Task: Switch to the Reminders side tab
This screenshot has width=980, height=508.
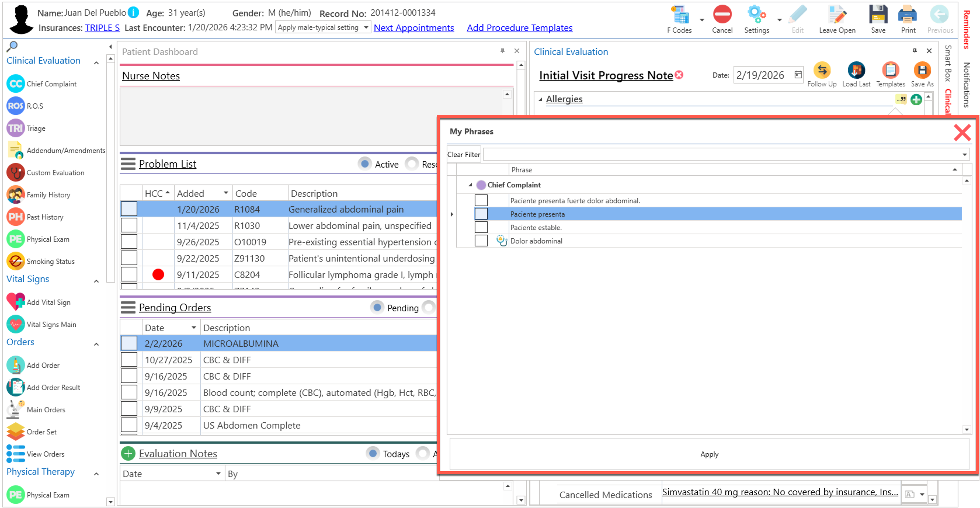Action: [x=967, y=30]
